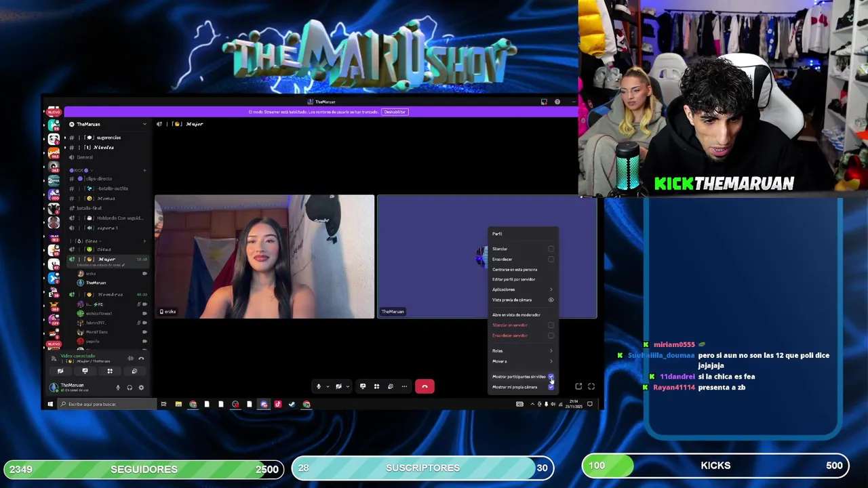
Task: Open more options ellipsis in call bar
Action: (404, 386)
